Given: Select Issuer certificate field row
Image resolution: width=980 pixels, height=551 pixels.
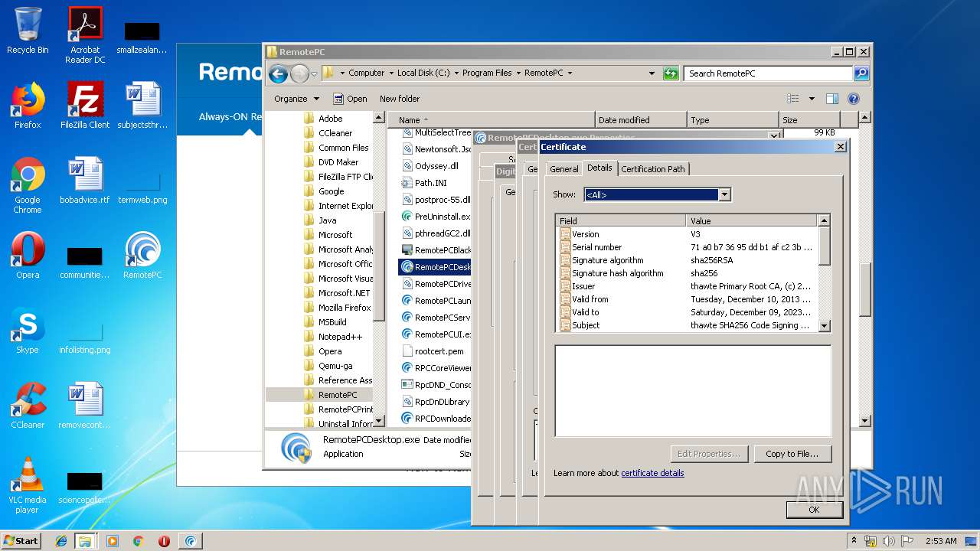Looking at the screenshot, I should (688, 286).
